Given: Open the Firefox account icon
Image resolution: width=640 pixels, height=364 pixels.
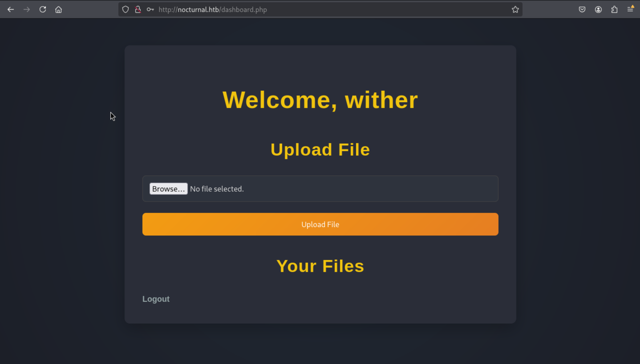Looking at the screenshot, I should point(598,10).
